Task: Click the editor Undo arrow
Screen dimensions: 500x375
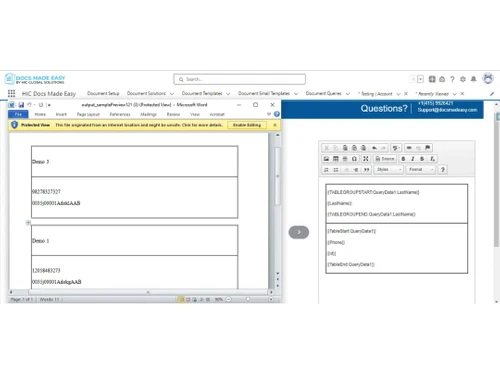Action: pos(375,148)
